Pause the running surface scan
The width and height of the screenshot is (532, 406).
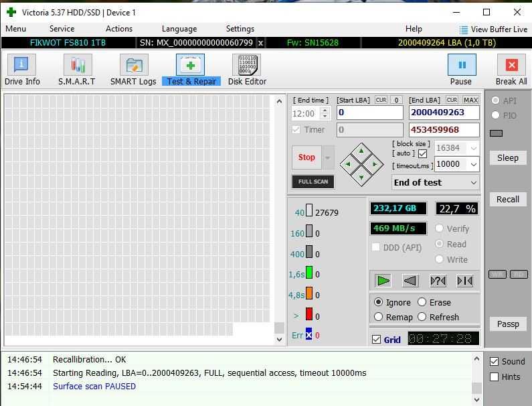point(462,64)
